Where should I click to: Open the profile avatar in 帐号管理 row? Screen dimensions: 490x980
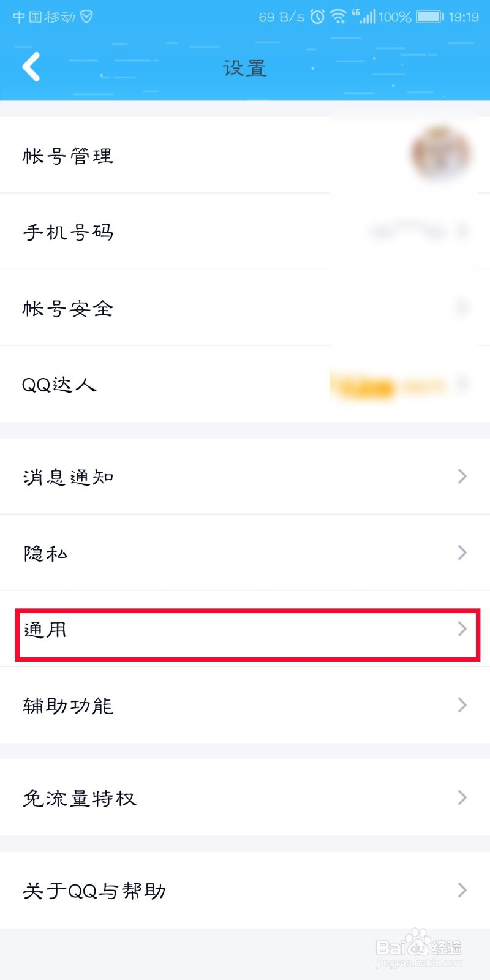tap(441, 154)
